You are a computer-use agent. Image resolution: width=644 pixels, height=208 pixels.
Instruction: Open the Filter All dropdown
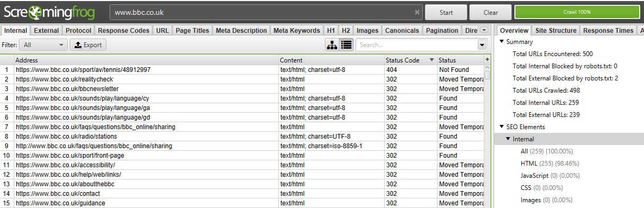(x=43, y=45)
